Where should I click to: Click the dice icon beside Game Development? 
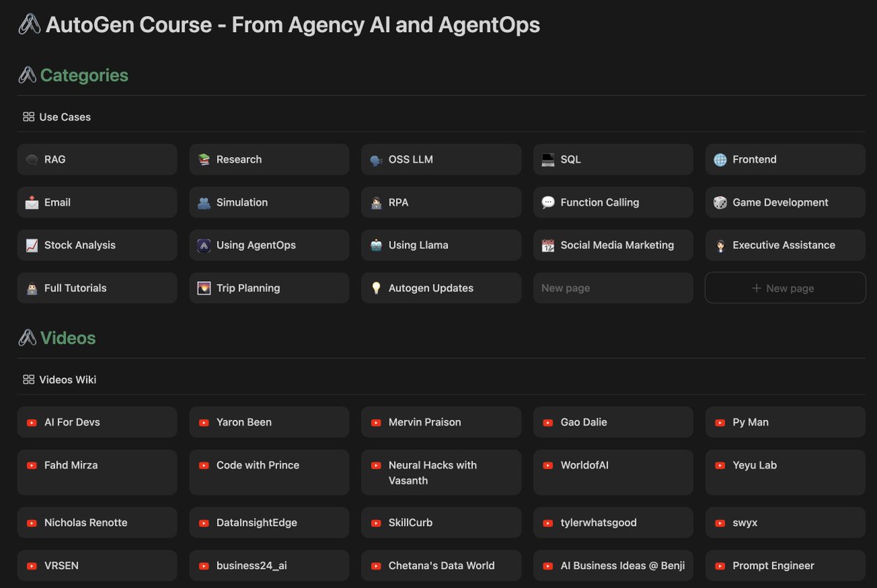coord(720,203)
